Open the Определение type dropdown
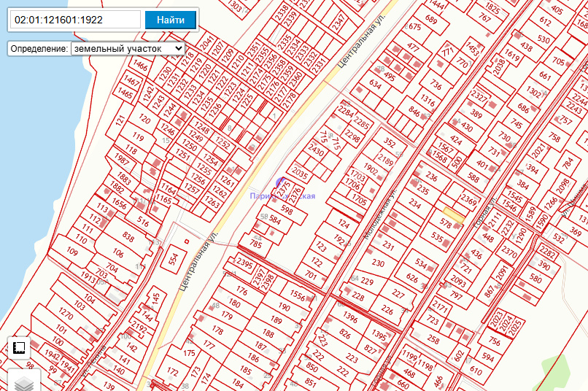The width and height of the screenshot is (588, 391). 128,48
